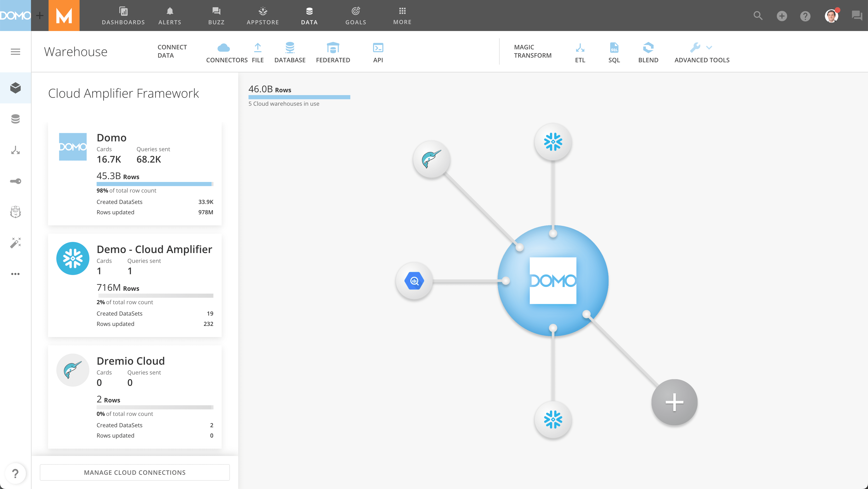Click the 46.0B total rows progress bar
The height and width of the screenshot is (489, 868).
click(x=299, y=97)
